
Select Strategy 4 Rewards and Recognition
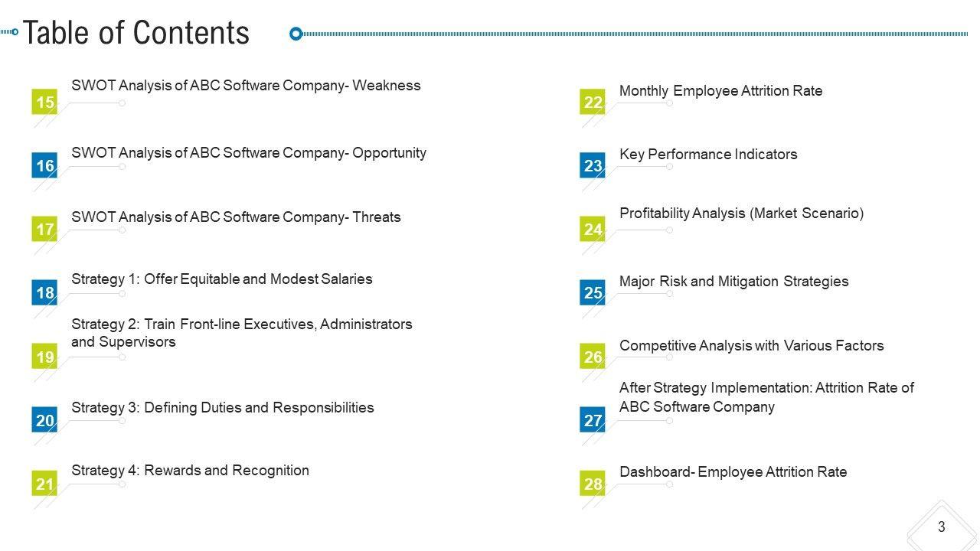coord(190,471)
